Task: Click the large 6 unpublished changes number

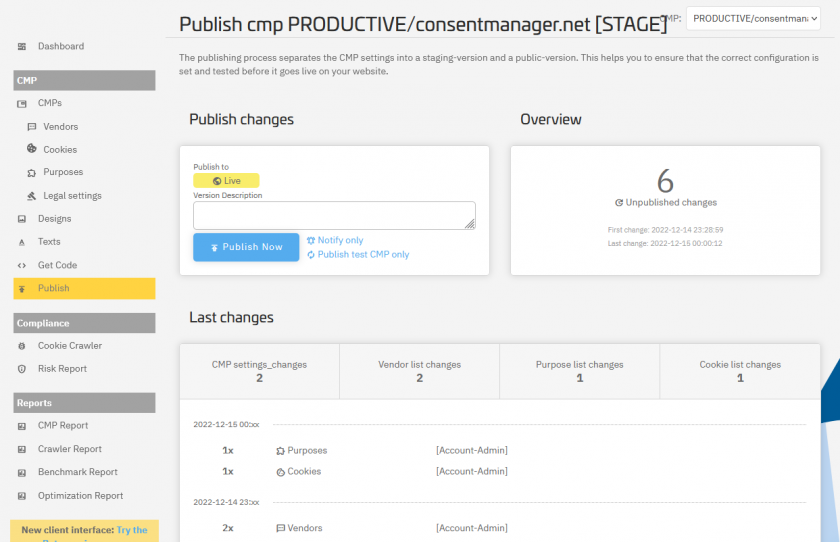Action: tap(665, 181)
